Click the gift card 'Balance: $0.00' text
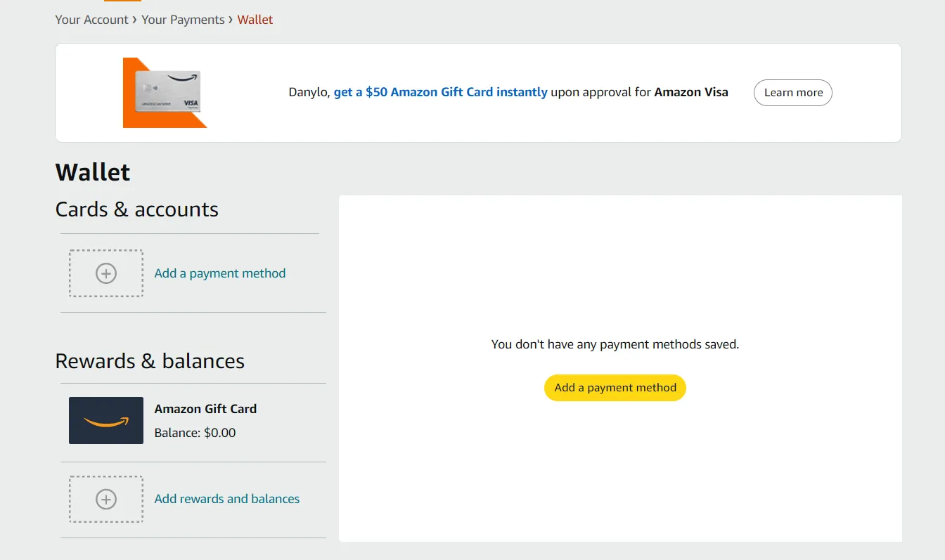The image size is (945, 560). tap(195, 433)
